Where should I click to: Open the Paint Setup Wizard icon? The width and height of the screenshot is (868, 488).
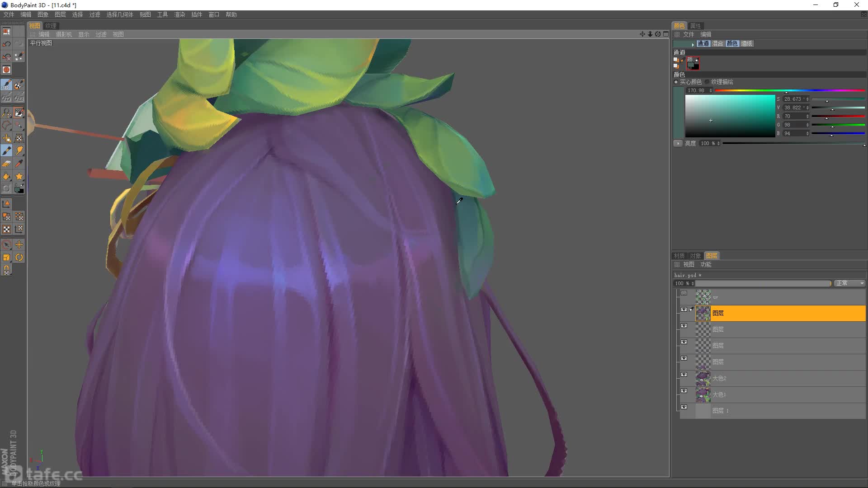[x=19, y=56]
